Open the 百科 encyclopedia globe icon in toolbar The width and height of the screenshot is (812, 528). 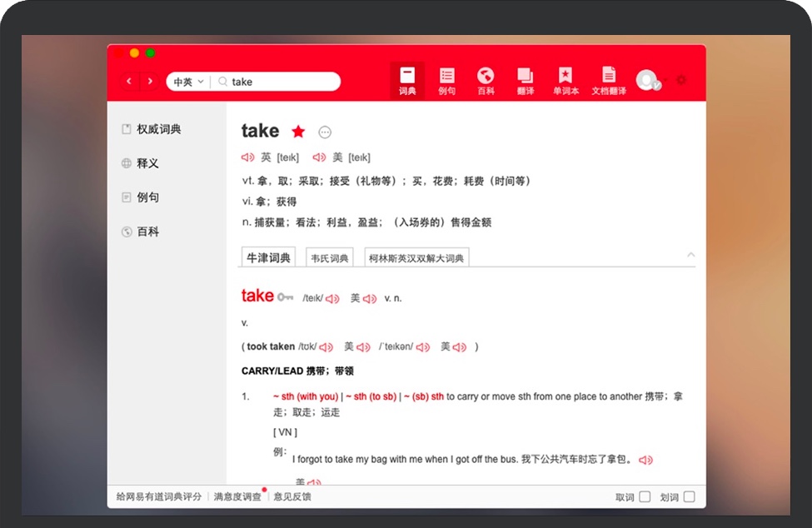[486, 81]
